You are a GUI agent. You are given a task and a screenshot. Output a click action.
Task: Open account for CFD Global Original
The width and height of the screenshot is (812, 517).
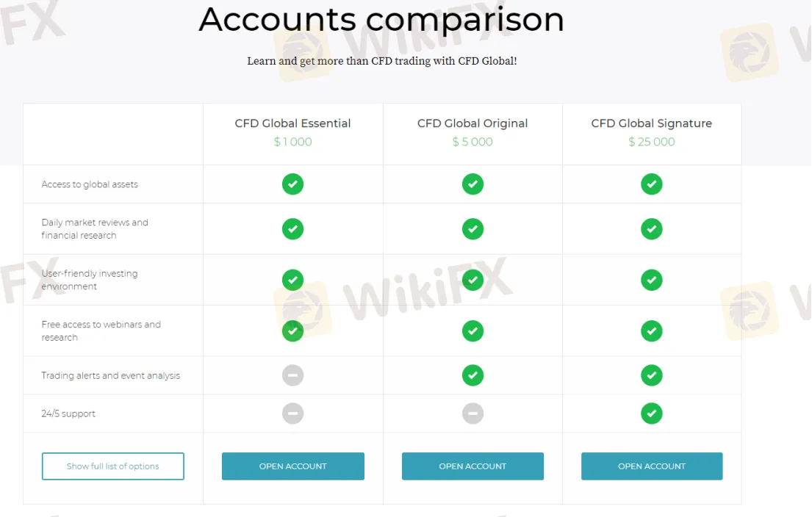[x=473, y=466]
